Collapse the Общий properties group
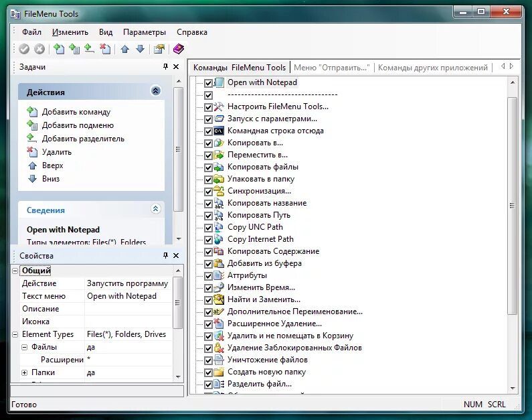This screenshot has width=532, height=420. coord(15,271)
